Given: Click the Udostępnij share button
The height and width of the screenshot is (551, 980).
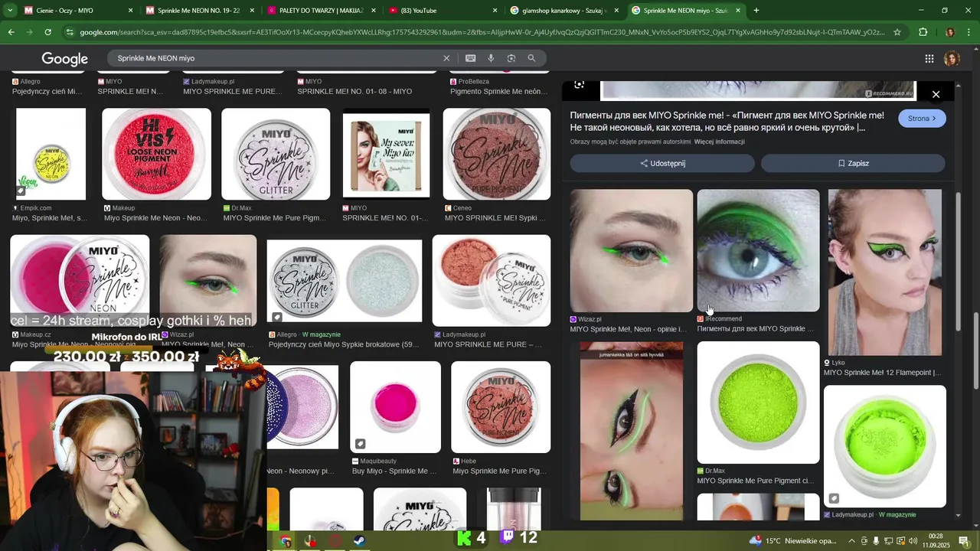Looking at the screenshot, I should coord(662,163).
